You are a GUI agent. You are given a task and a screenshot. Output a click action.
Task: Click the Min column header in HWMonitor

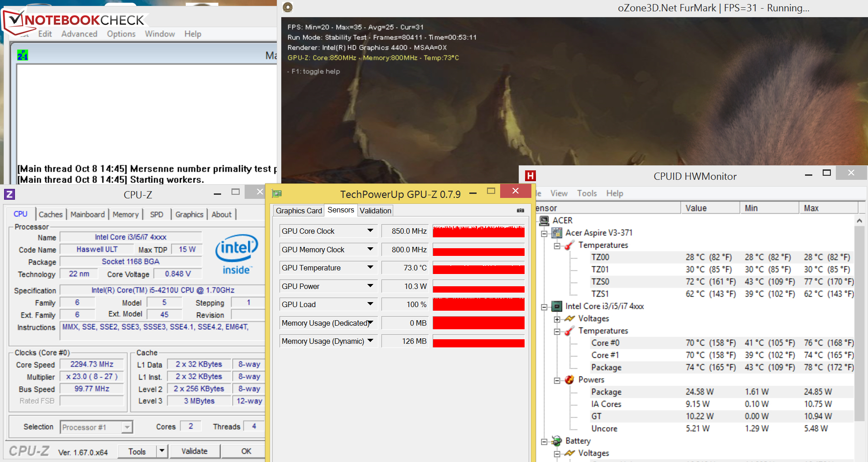pyautogui.click(x=769, y=208)
